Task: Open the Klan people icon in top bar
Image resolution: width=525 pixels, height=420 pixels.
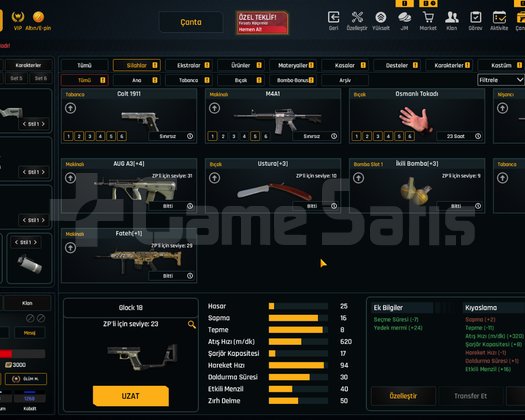Action: pyautogui.click(x=452, y=17)
